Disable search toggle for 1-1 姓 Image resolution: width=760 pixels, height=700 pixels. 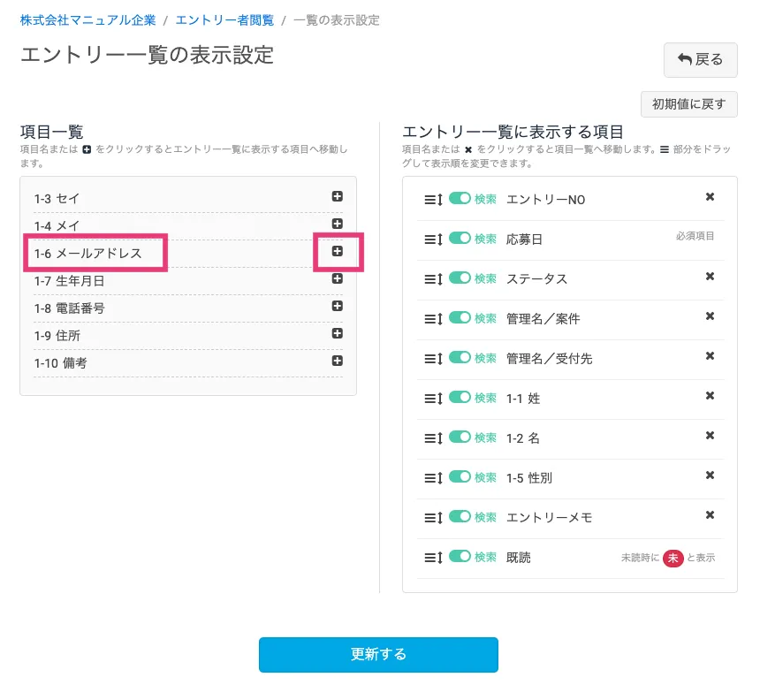pyautogui.click(x=460, y=398)
